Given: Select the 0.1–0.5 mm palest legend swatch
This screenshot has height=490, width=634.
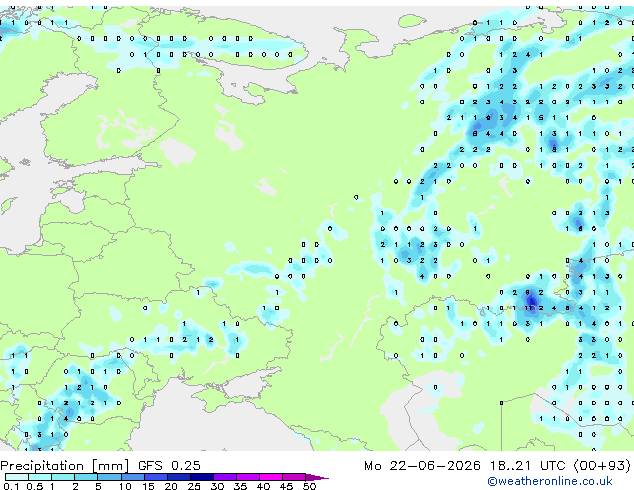Looking at the screenshot, I should [x=17, y=477].
